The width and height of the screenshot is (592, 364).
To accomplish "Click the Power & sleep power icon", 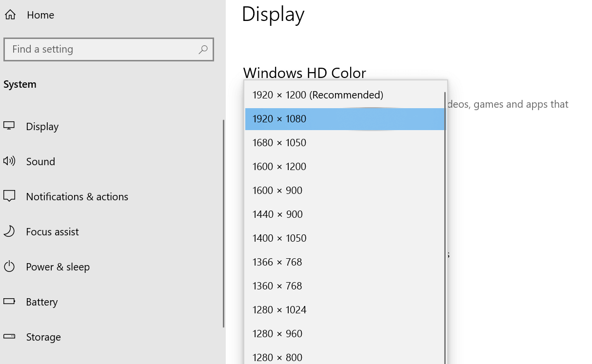I will (10, 267).
